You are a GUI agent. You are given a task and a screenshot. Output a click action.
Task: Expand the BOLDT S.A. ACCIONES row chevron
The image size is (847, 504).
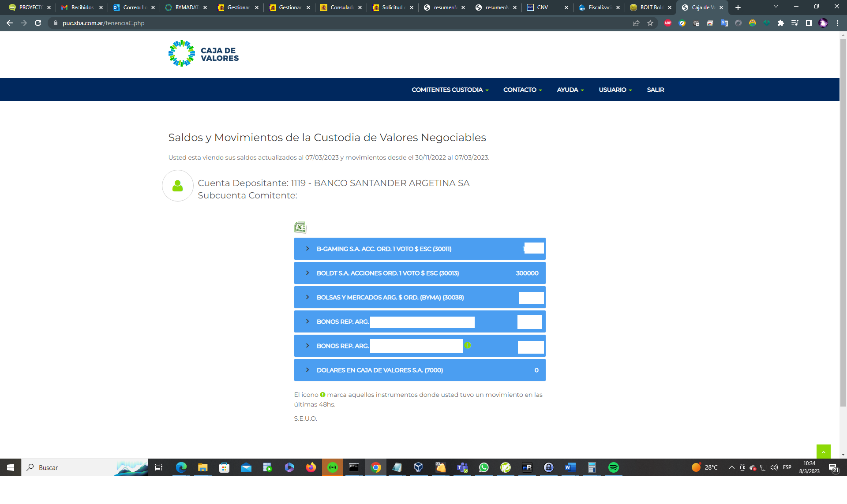(307, 273)
